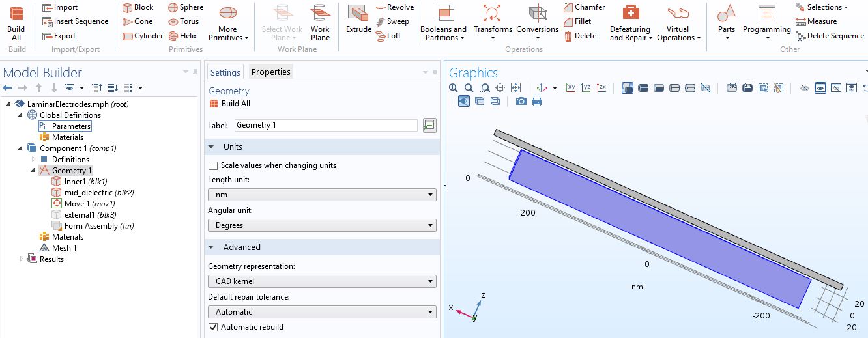Open More Primitives dropdown

[228, 24]
